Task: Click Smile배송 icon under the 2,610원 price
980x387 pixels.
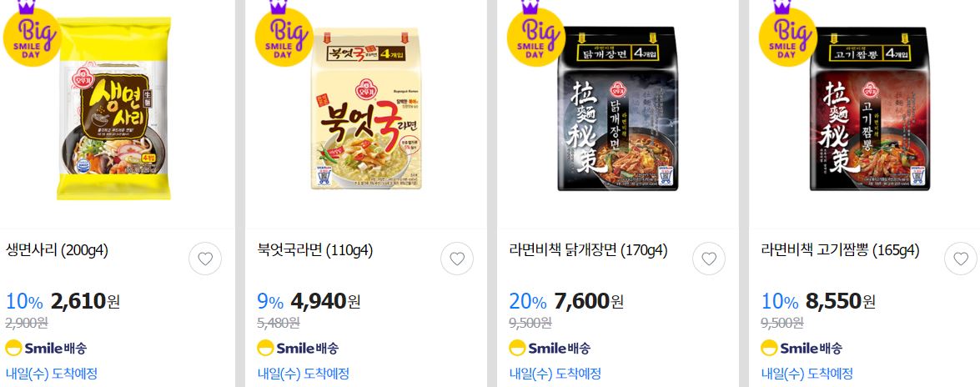Action: (x=46, y=349)
